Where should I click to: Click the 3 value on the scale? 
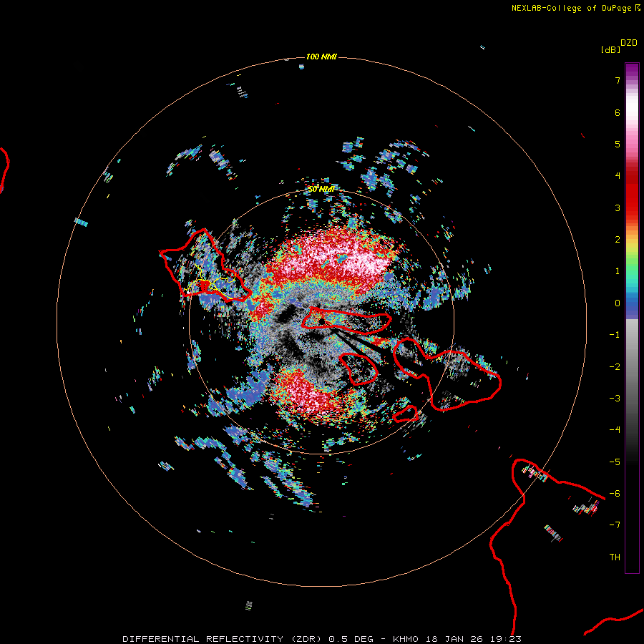[x=618, y=208]
